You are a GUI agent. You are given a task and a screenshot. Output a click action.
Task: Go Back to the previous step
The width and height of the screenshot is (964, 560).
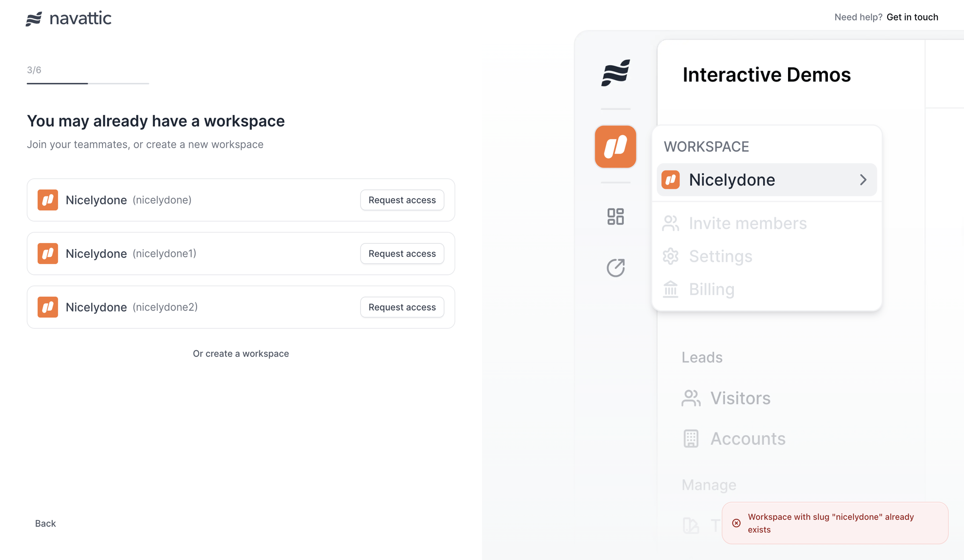point(45,523)
